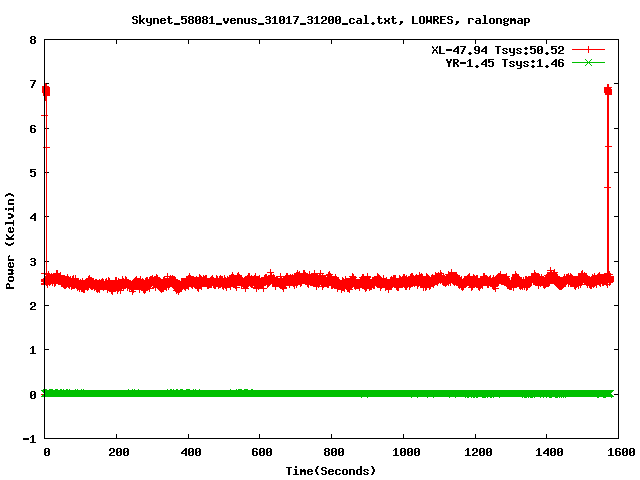640x480 pixels.
Task: Click the y-axis tick label 5
Action: tap(33, 173)
